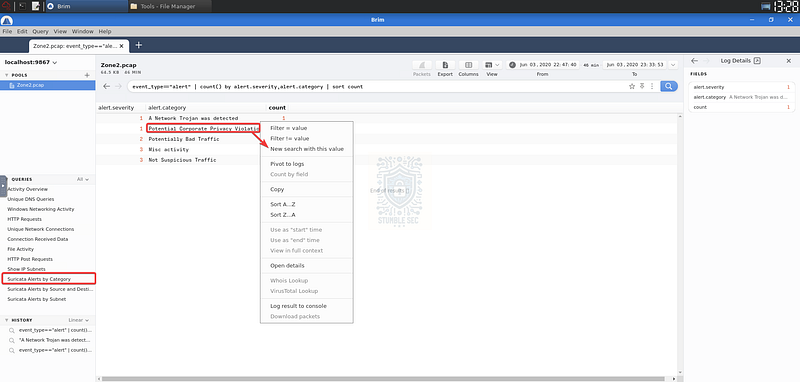Open the three-dot search options menu
The height and width of the screenshot is (382, 800).
point(652,86)
